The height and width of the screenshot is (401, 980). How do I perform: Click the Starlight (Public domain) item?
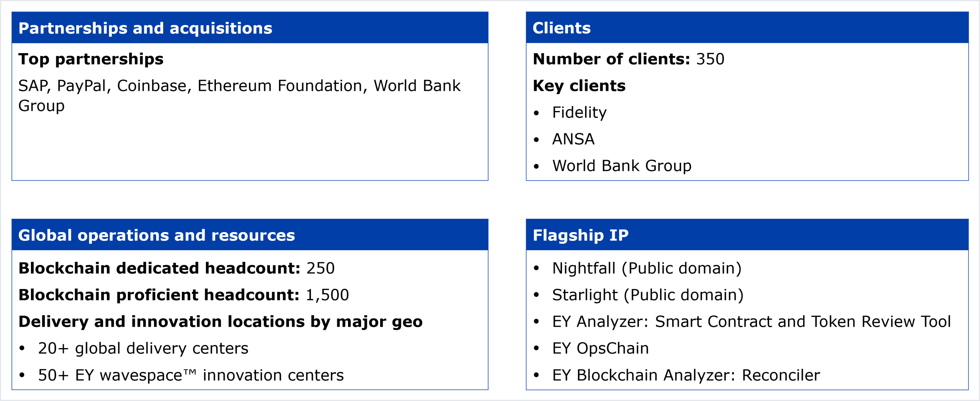648,295
